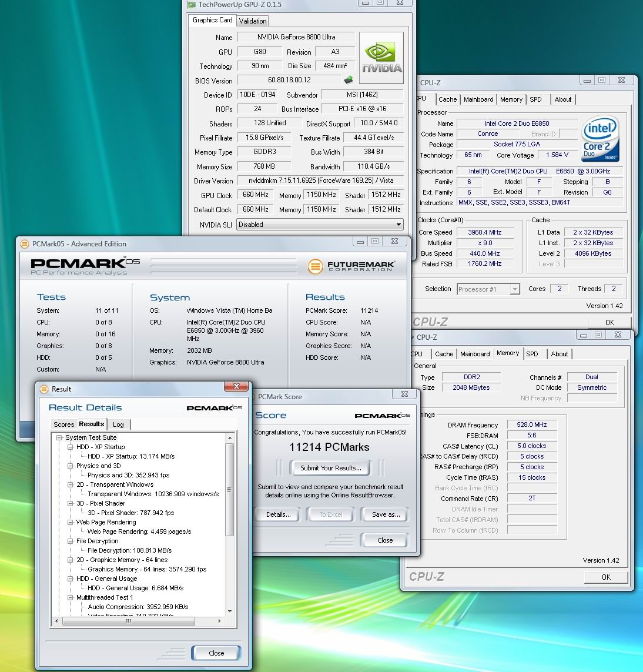Image resolution: width=643 pixels, height=672 pixels.
Task: Open the Processor #1 selection dropdown
Action: (515, 289)
